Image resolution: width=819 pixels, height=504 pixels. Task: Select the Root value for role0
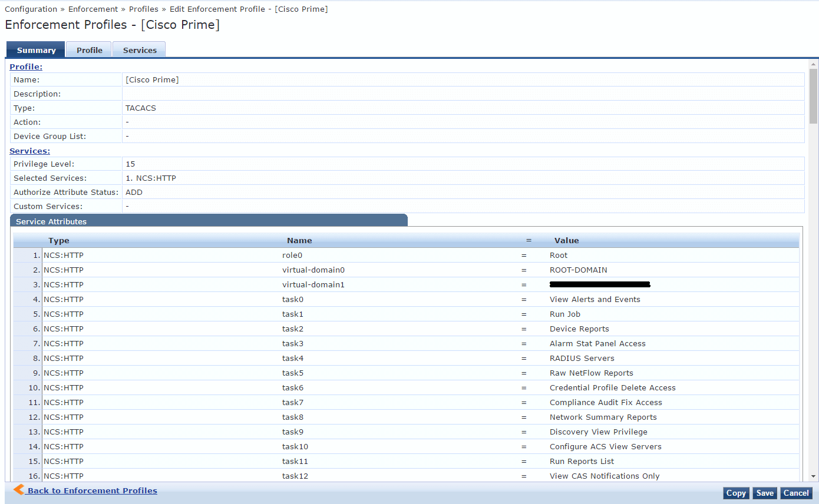point(558,255)
